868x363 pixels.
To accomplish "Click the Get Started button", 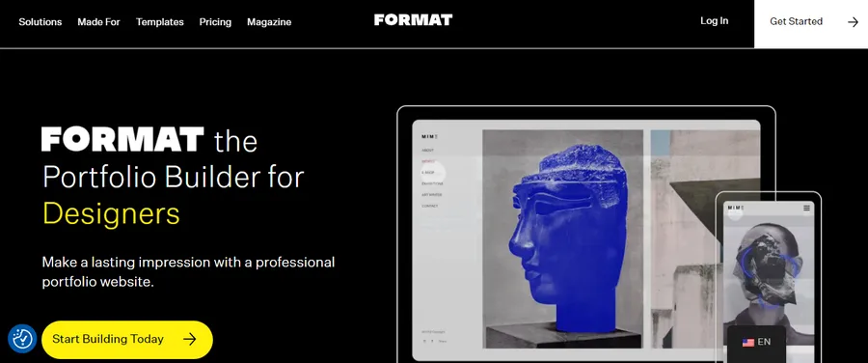I will coord(811,24).
